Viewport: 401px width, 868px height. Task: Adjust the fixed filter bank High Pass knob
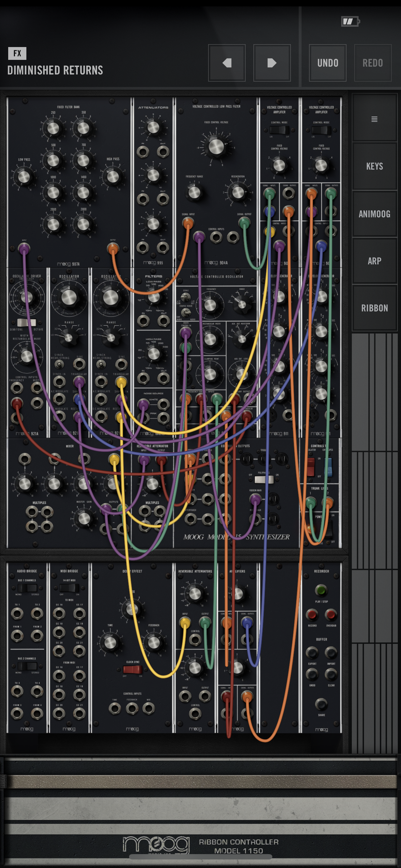point(113,176)
